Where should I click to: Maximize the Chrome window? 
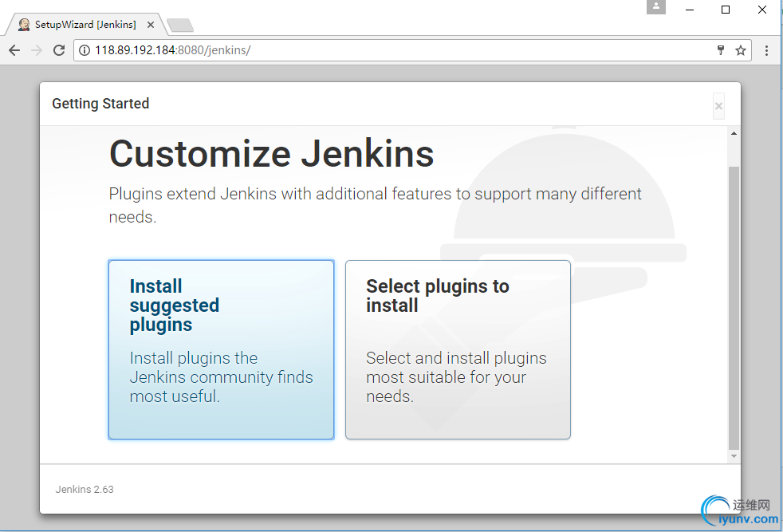click(726, 10)
